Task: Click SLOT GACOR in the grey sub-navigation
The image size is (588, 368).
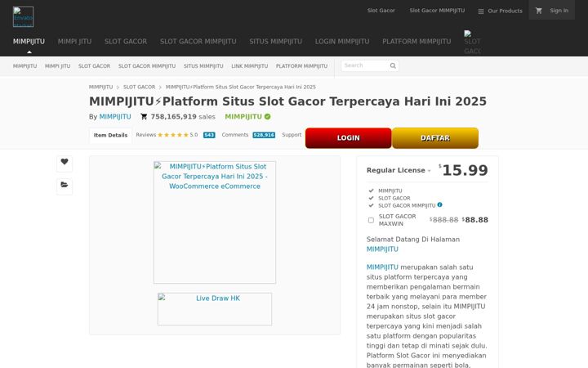Action: 94,66
